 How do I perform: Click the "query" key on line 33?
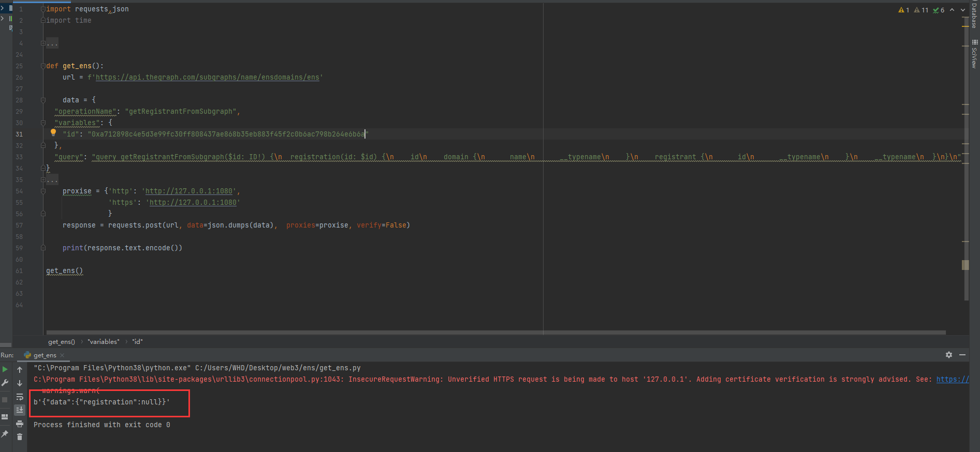coord(69,157)
